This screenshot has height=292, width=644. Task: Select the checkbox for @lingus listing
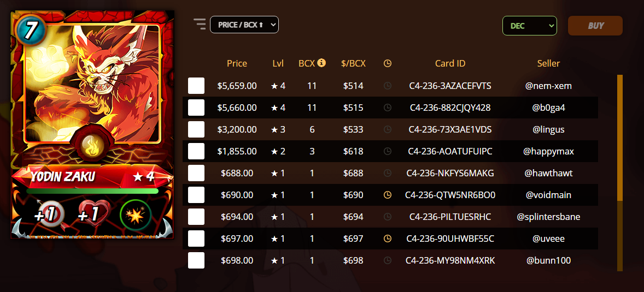(196, 129)
